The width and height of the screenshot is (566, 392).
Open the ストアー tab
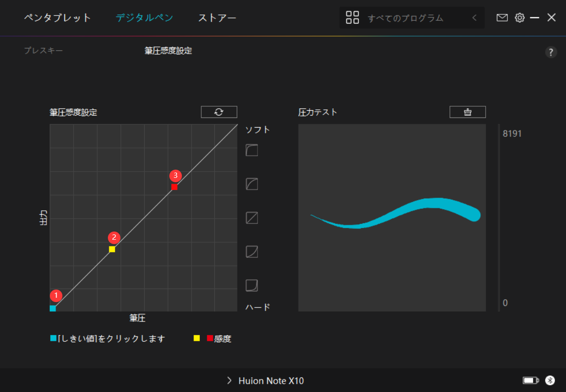point(217,18)
